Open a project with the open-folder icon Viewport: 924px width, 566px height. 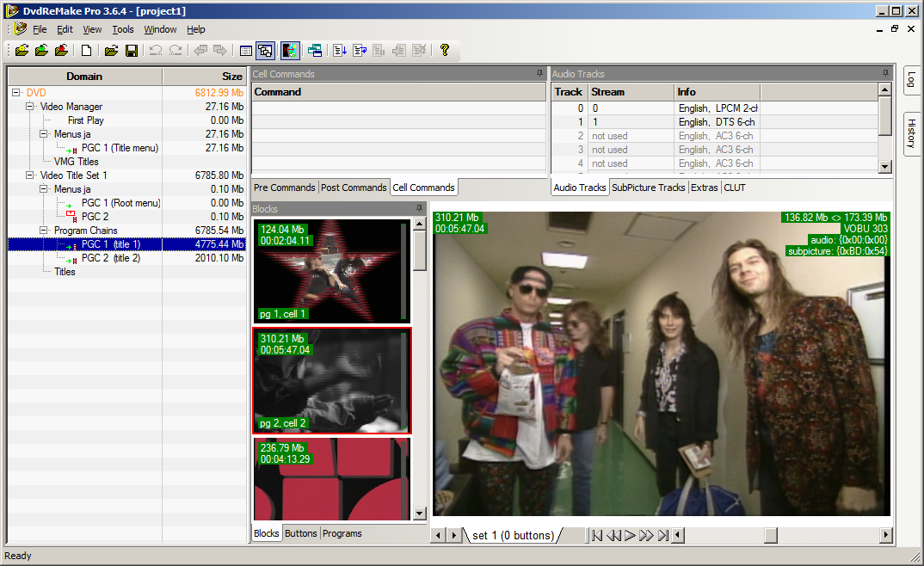tap(111, 51)
